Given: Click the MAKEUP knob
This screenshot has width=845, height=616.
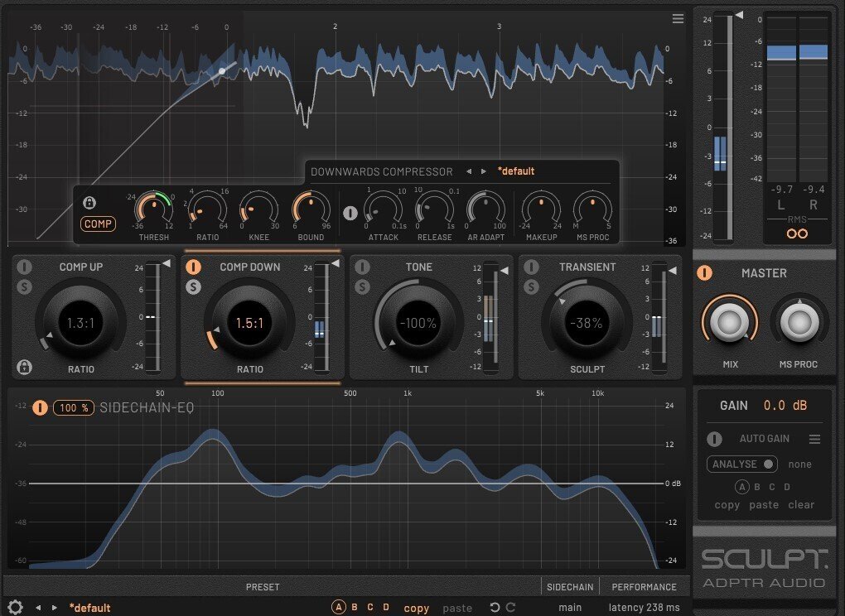Looking at the screenshot, I should coord(541,210).
